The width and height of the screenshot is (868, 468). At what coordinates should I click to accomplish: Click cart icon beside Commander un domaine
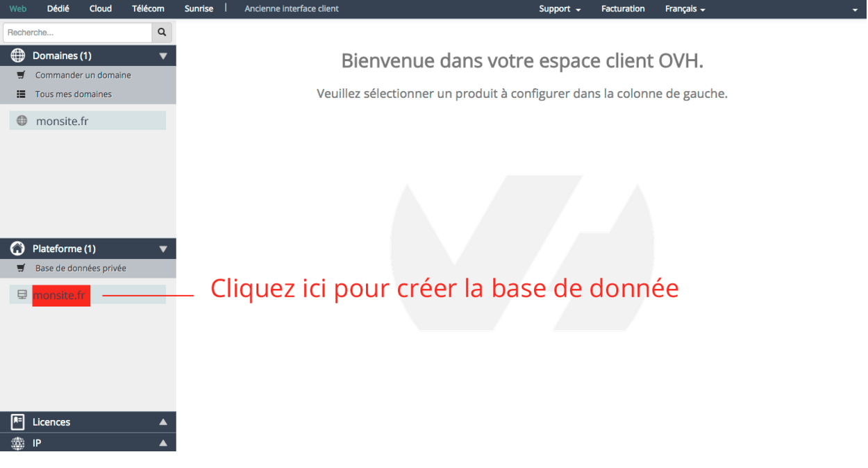(x=21, y=75)
